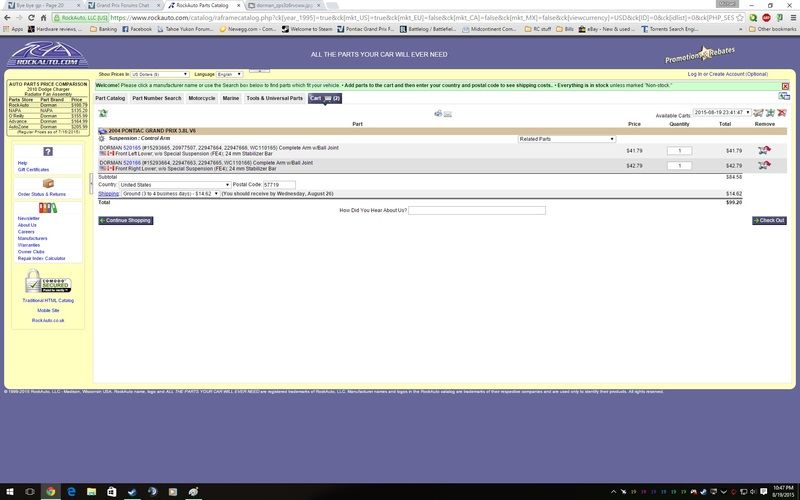Click the DORMAN 520165 part number link
Viewport: 800px width, 500px height.
point(132,148)
